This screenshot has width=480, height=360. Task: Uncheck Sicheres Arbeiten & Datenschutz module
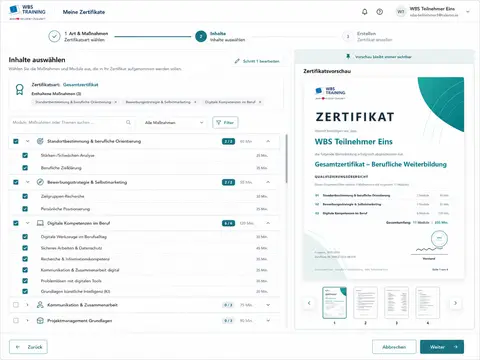point(25,248)
